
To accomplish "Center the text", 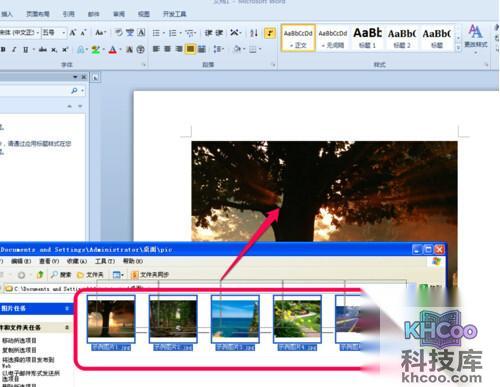I will pos(167,49).
